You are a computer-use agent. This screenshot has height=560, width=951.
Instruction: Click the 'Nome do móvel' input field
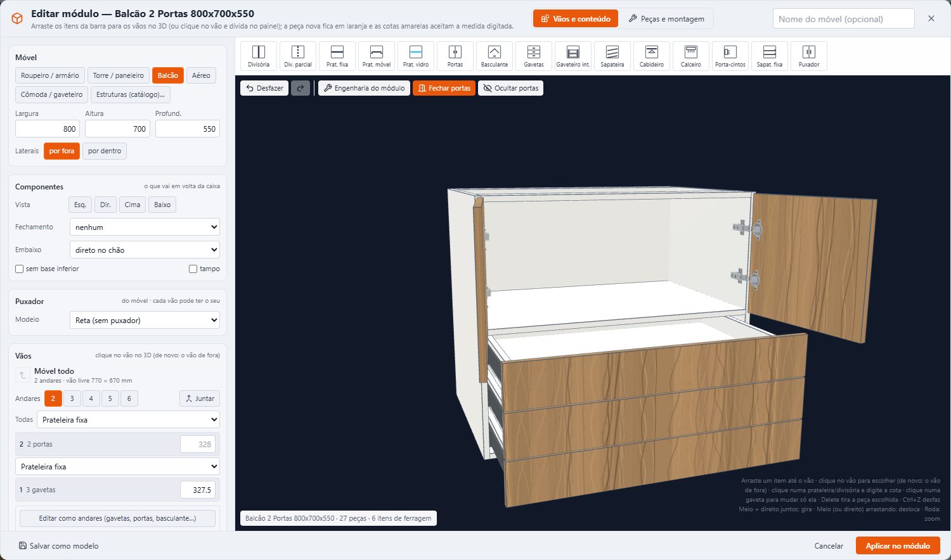[843, 19]
